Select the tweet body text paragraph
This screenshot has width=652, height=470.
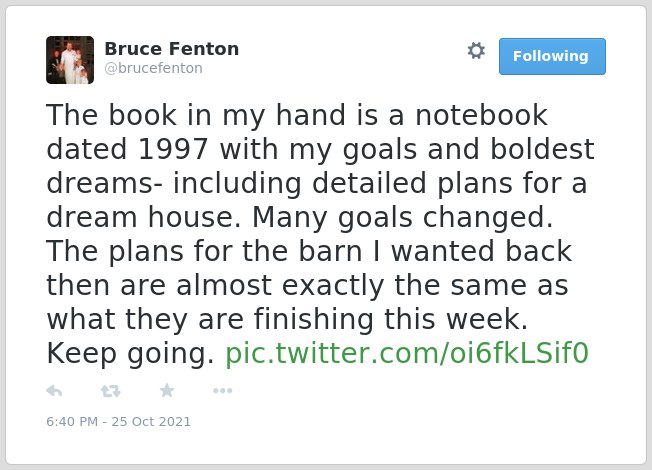point(320,234)
